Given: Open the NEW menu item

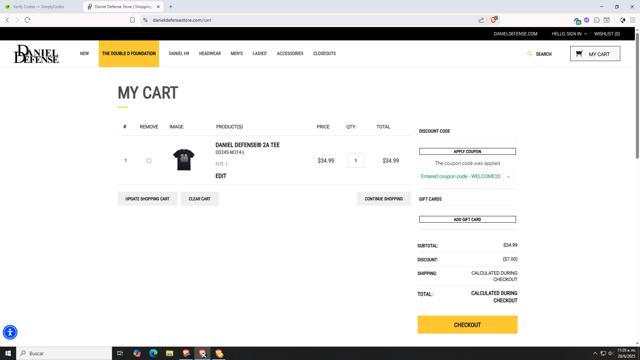Looking at the screenshot, I should pyautogui.click(x=84, y=53).
